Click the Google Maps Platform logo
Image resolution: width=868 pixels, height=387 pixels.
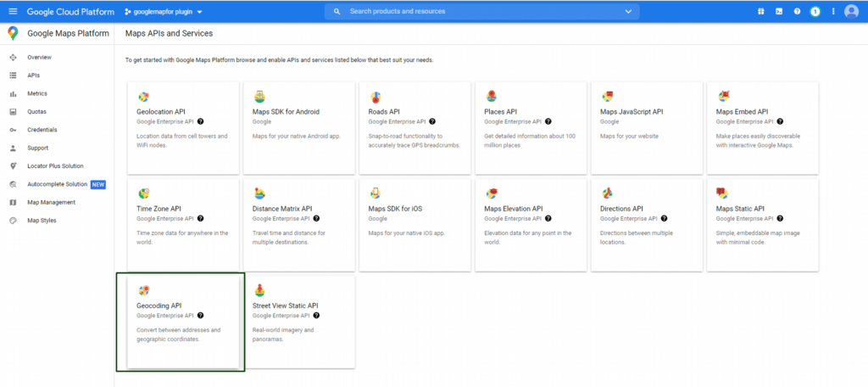pos(13,33)
